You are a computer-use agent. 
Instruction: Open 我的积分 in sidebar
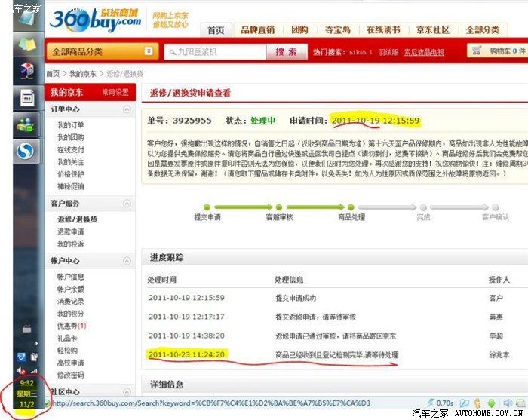point(71,314)
